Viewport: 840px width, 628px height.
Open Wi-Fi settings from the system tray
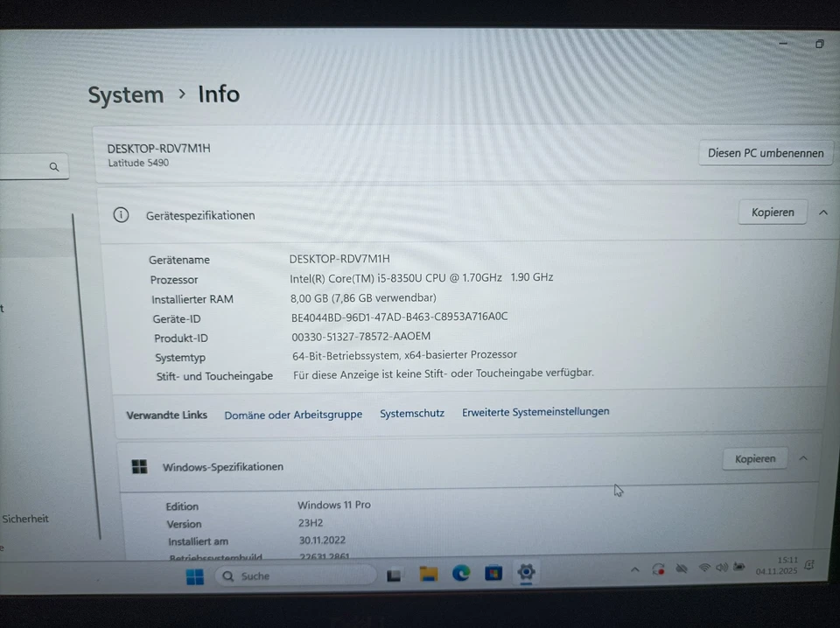[704, 568]
